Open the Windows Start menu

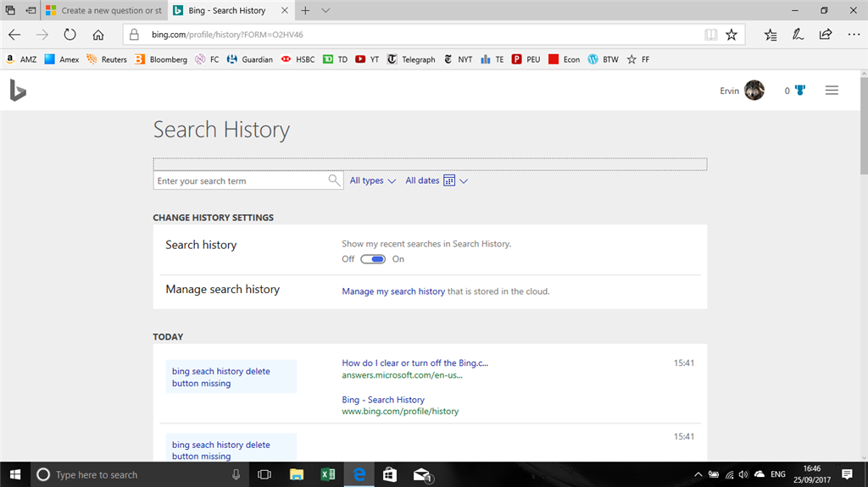pos(15,474)
